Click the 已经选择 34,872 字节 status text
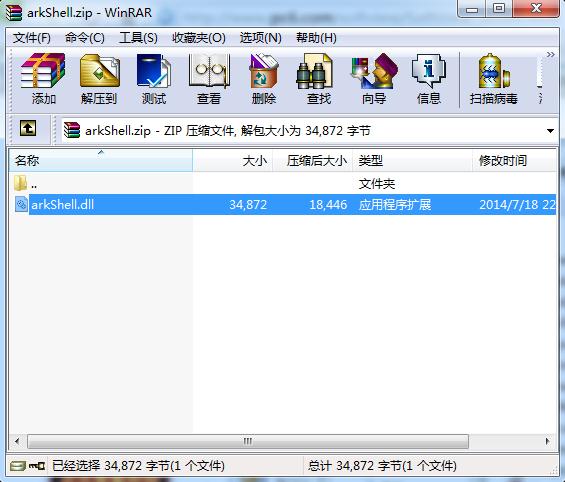Viewport: 565px width, 482px height. click(x=138, y=466)
